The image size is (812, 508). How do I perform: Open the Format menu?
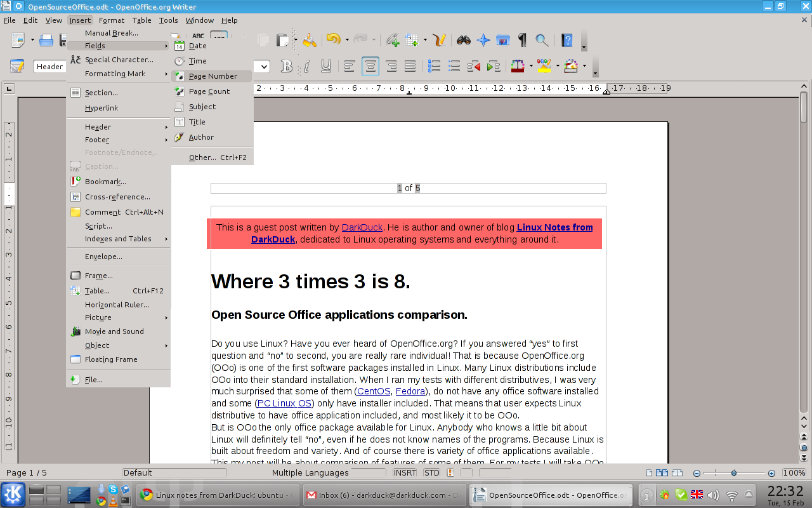[x=112, y=20]
